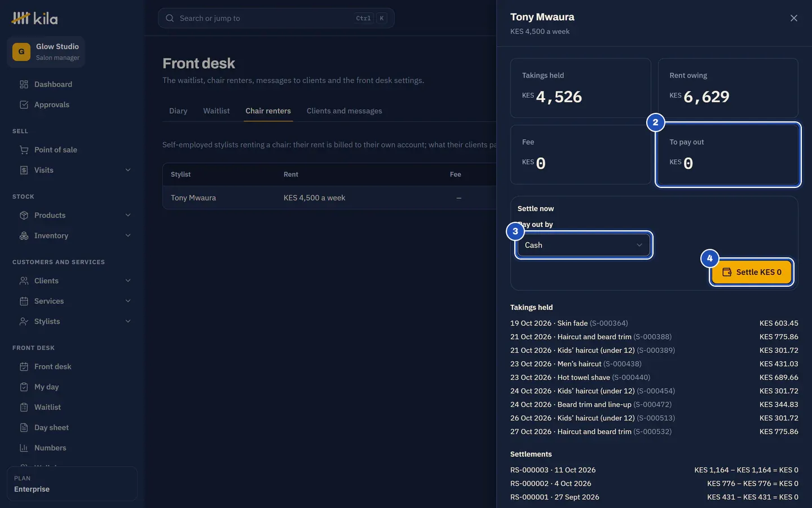Click settlement RS-000001 · 27 Sept 2026
812x508 pixels.
[x=654, y=497]
